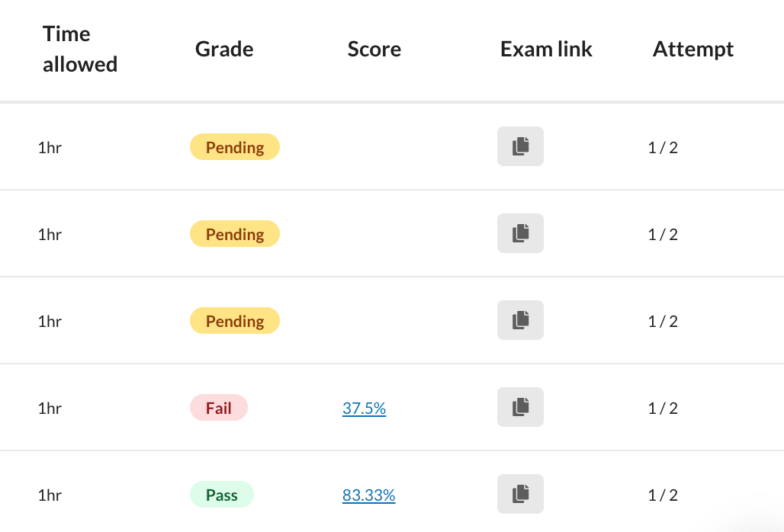Click the Time allowed column header
This screenshot has height=532, width=784.
pos(79,49)
